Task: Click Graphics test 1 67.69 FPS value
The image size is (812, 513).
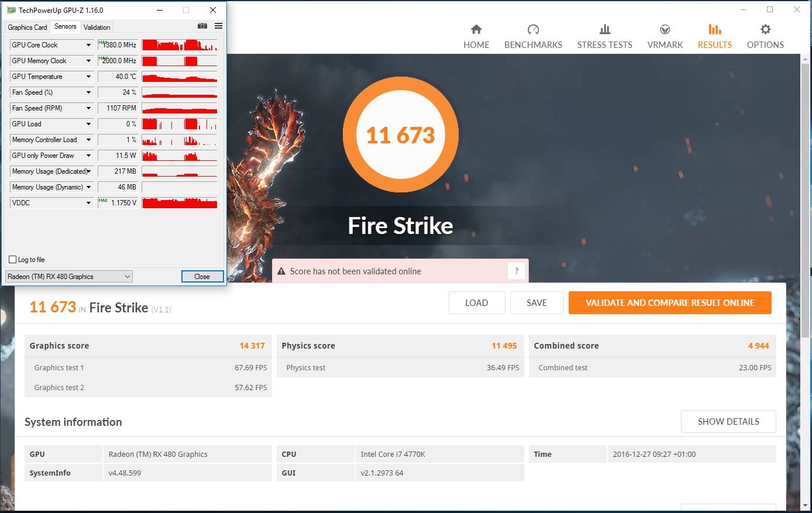Action: pyautogui.click(x=251, y=368)
